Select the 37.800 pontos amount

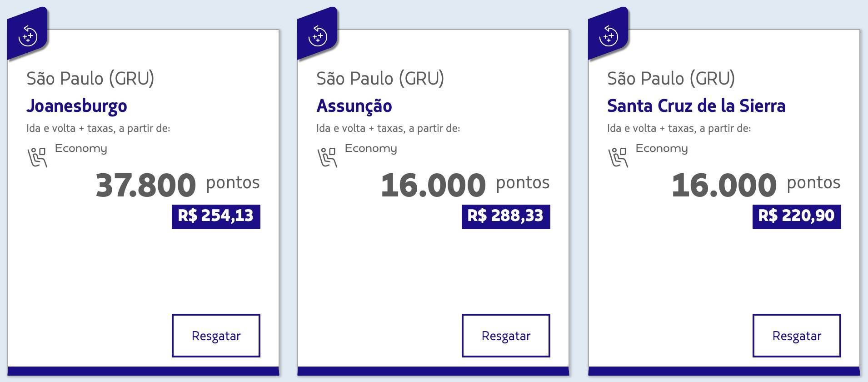pyautogui.click(x=178, y=185)
